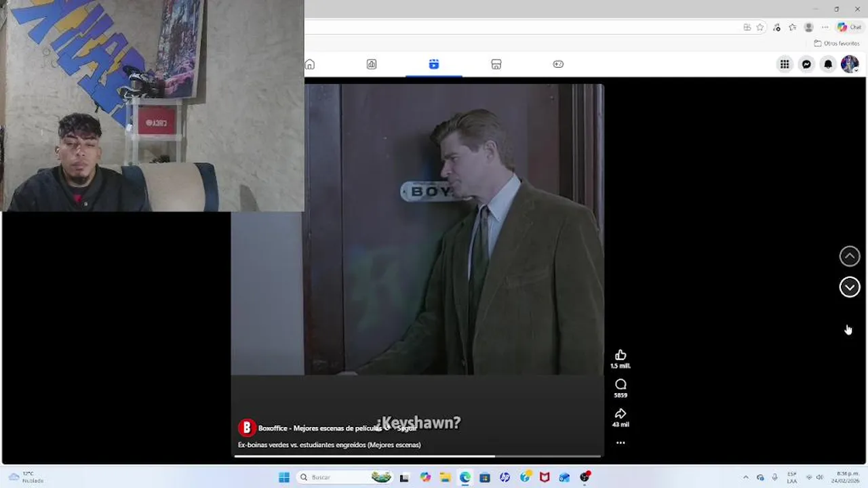Open the volume speaker tray icon
The image size is (868, 488).
(x=820, y=477)
